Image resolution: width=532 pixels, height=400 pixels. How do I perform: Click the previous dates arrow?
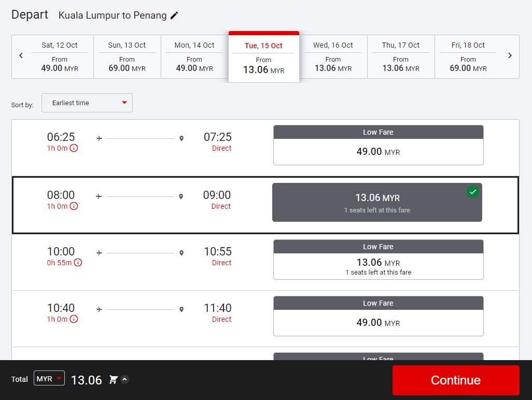(21, 56)
